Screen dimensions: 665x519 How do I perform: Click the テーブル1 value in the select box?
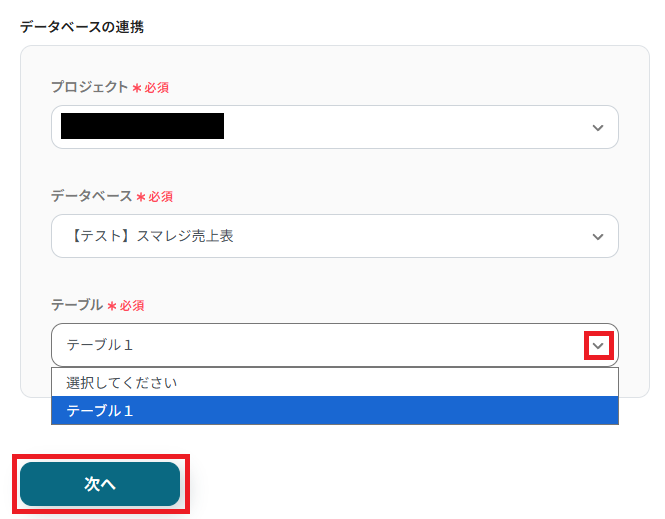[99, 345]
